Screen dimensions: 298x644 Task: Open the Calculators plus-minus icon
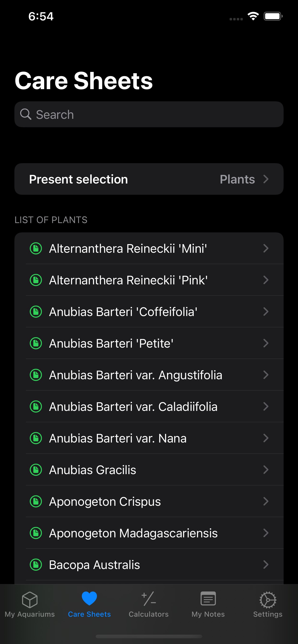coord(149,599)
